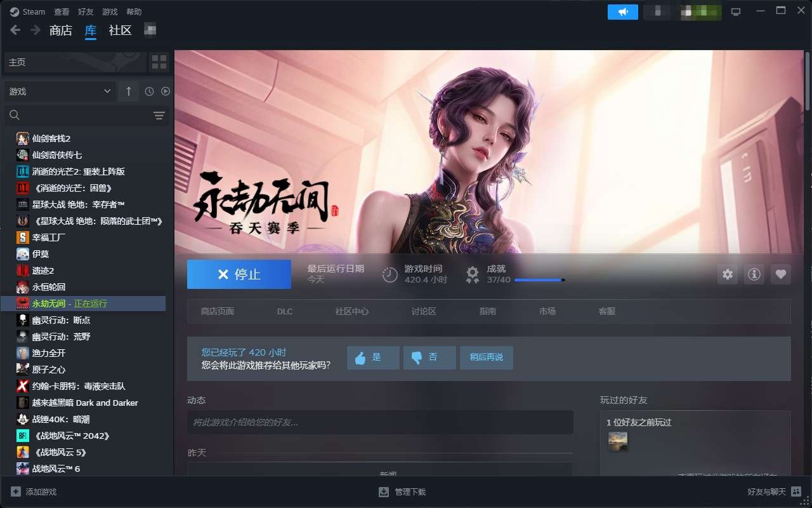
Task: Open the DLC game tab
Action: (285, 311)
